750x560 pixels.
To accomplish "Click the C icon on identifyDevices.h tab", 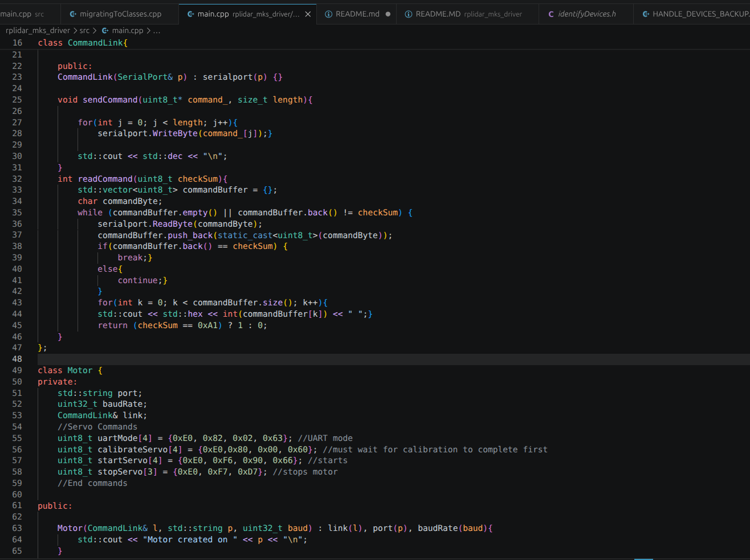I will 551,14.
